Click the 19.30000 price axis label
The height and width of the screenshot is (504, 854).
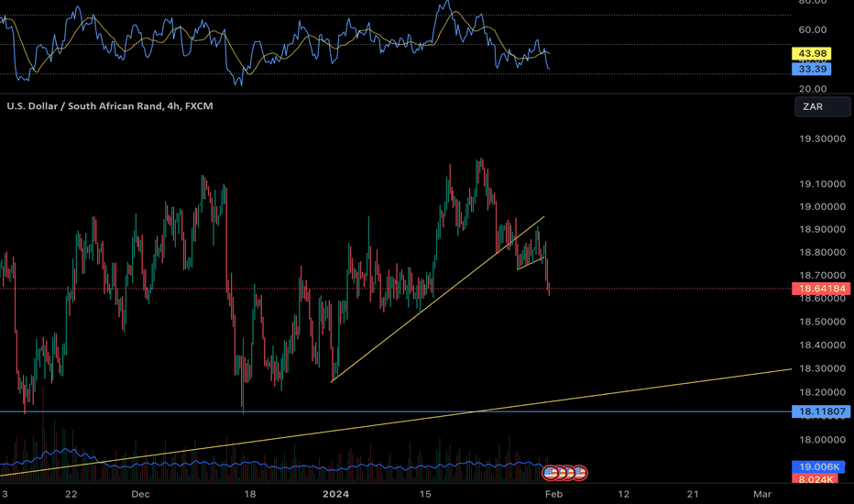click(822, 139)
